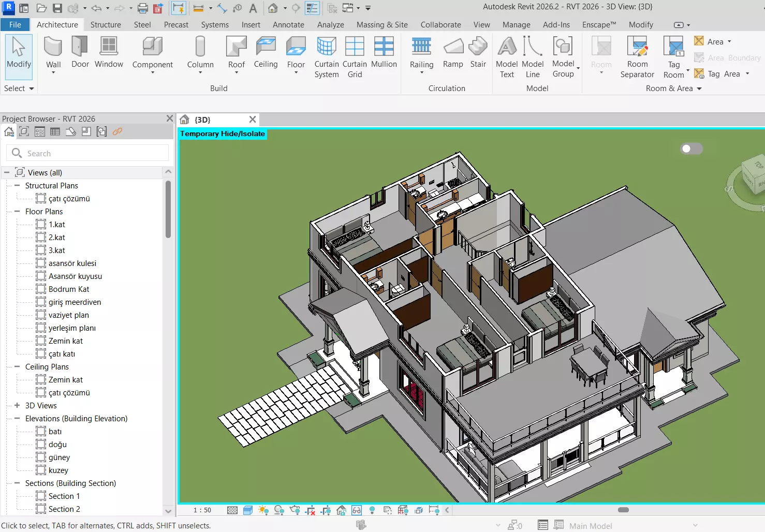Select the Roof tool
This screenshot has width=765, height=532.
click(237, 54)
